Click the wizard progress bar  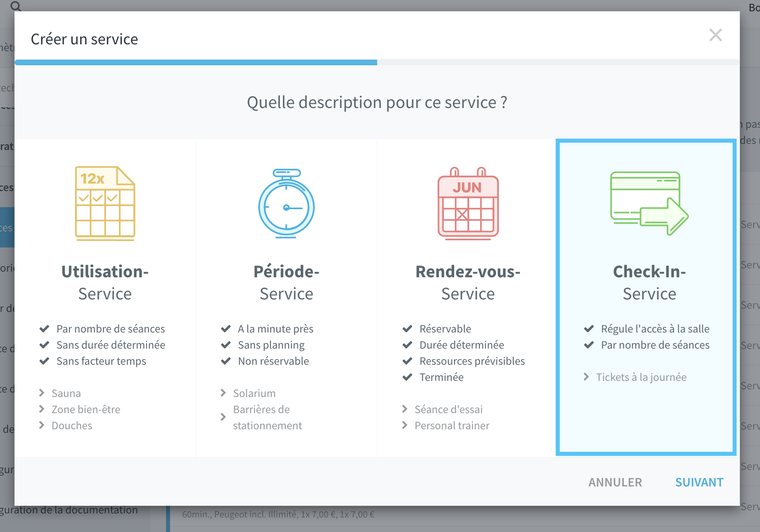[377, 62]
